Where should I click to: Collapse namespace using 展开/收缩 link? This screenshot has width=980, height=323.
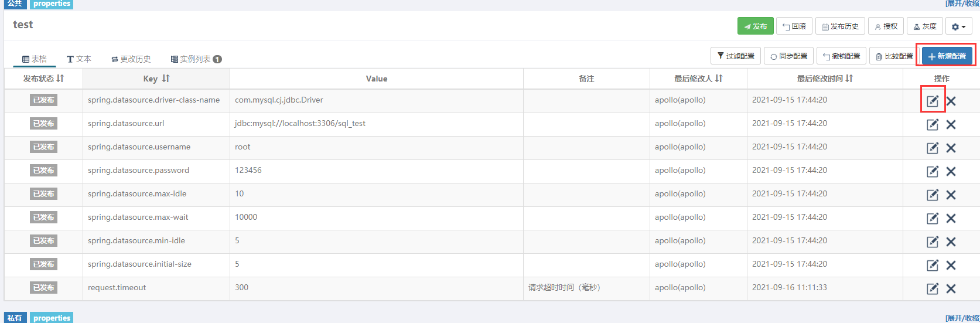pos(963,4)
